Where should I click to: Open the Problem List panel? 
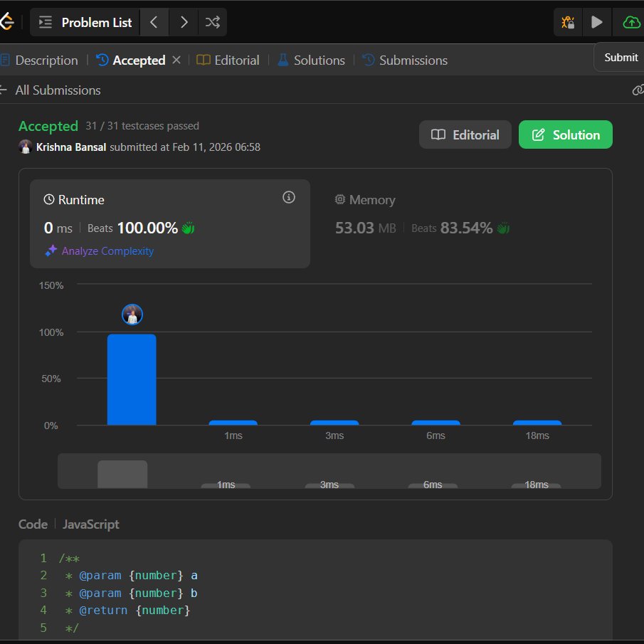coord(85,22)
